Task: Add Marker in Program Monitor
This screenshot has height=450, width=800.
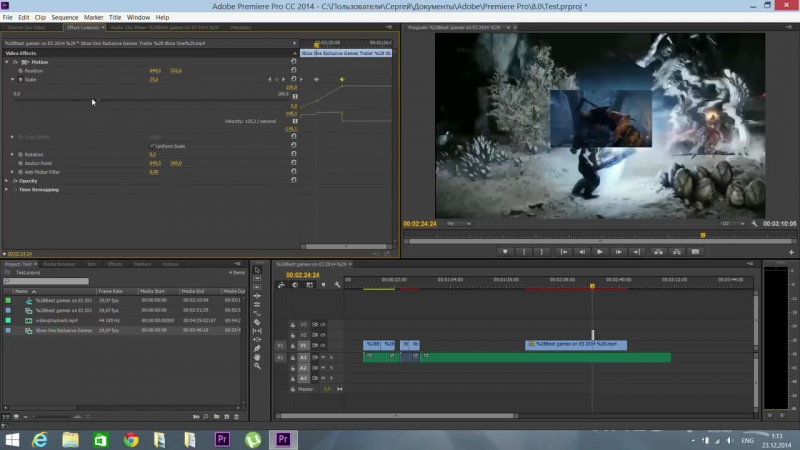Action: tap(505, 252)
